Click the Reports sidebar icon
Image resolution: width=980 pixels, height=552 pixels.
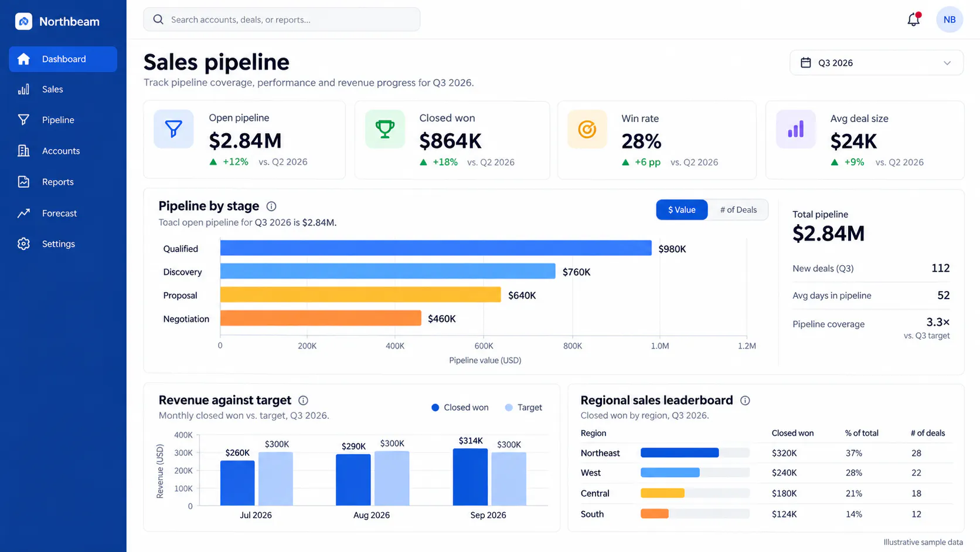[23, 182]
